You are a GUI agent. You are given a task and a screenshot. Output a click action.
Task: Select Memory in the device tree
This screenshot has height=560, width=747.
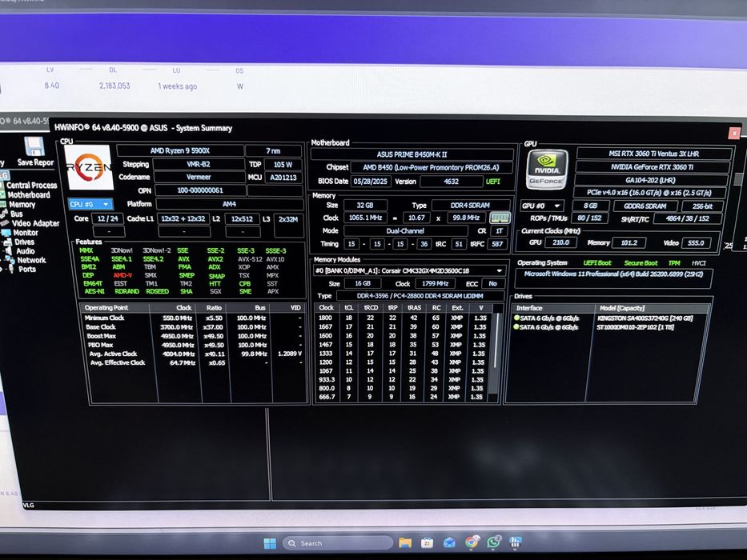coord(22,204)
